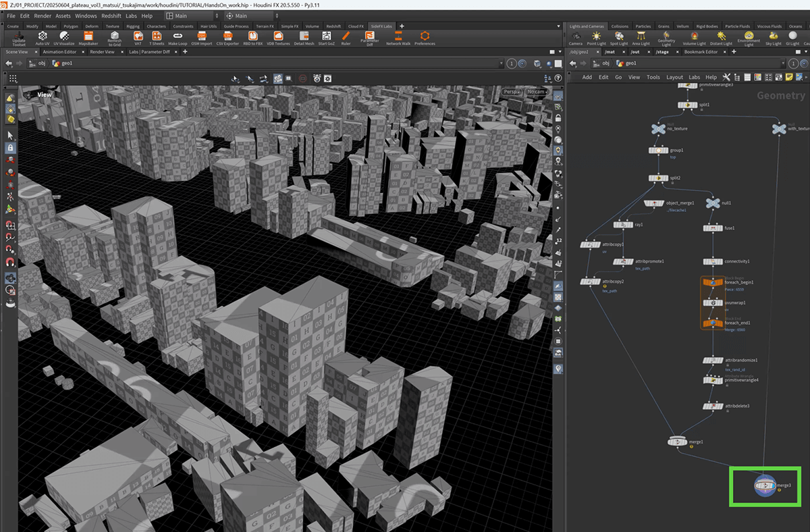810x532 pixels.
Task: Click the Auto UV shelf tool
Action: coord(42,36)
